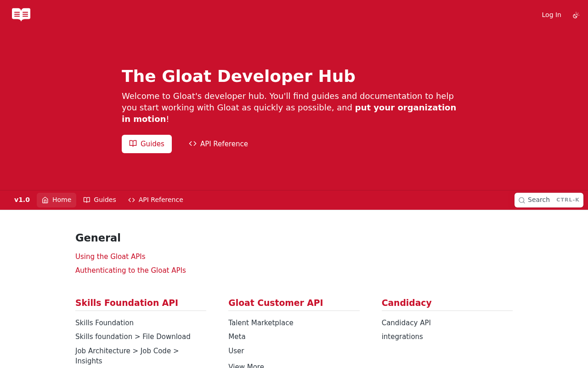Open Skills foundation > File Download
Screen dimensions: 588x368
coord(133,337)
